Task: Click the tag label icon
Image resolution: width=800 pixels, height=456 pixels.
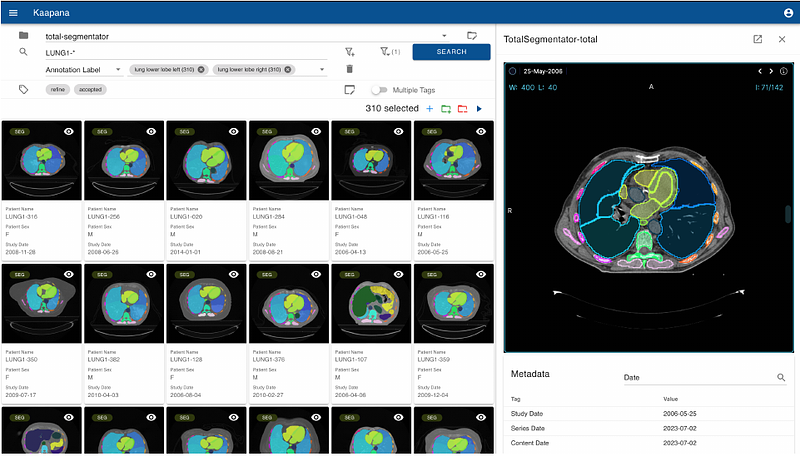Action: [x=23, y=89]
